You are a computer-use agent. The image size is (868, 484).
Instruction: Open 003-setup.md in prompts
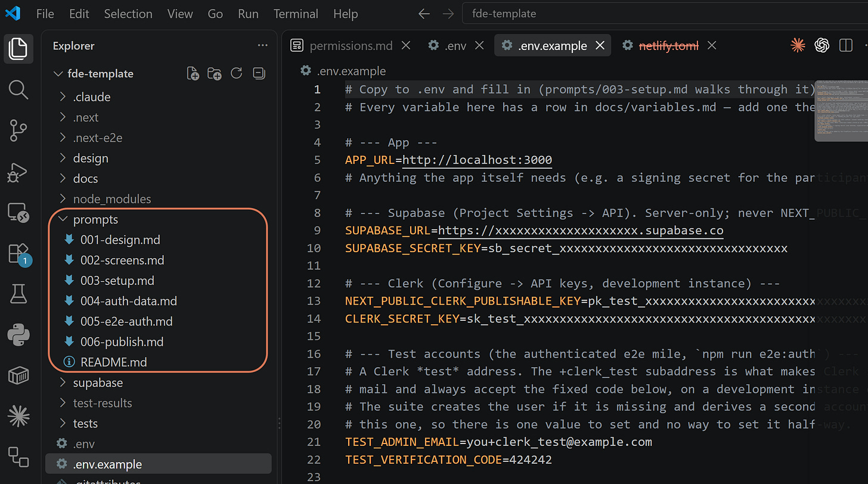click(117, 280)
